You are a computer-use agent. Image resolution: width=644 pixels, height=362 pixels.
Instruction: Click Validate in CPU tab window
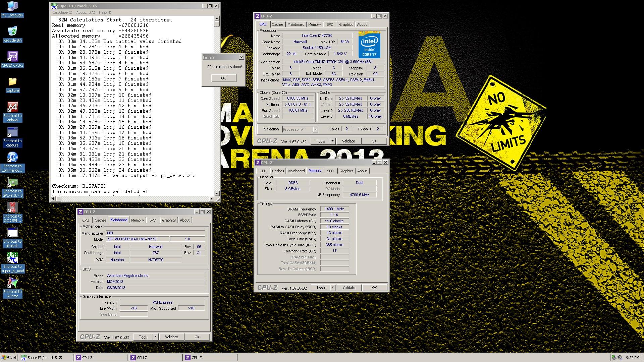point(348,141)
